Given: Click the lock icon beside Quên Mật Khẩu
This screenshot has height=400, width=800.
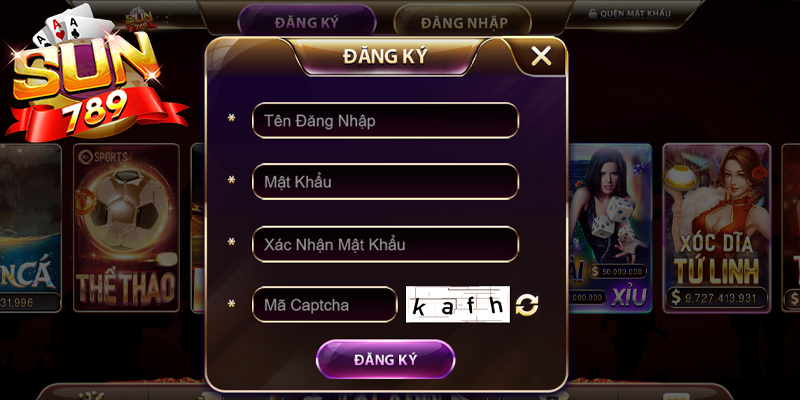Looking at the screenshot, I should pyautogui.click(x=592, y=14).
